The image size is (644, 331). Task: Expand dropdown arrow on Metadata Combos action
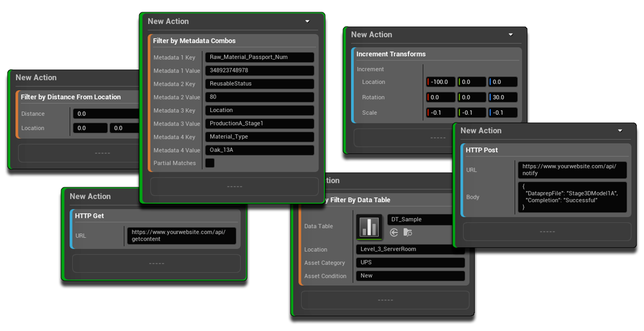pos(307,21)
